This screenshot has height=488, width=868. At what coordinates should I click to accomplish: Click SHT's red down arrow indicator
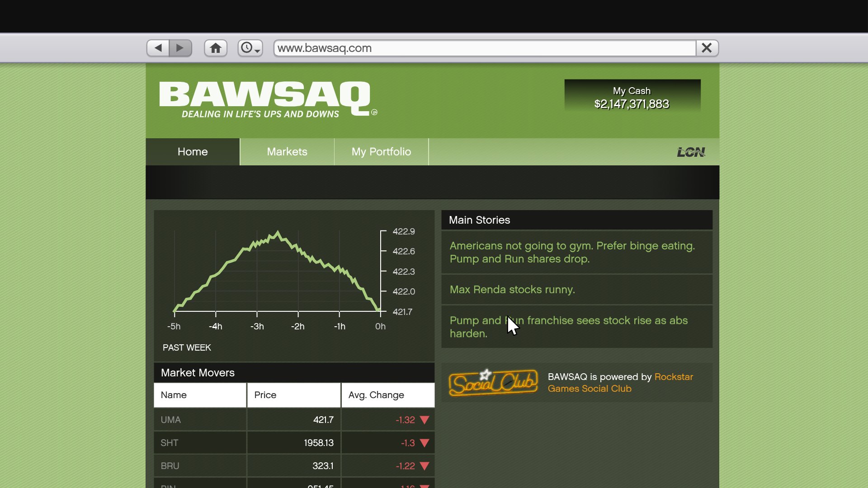425,443
